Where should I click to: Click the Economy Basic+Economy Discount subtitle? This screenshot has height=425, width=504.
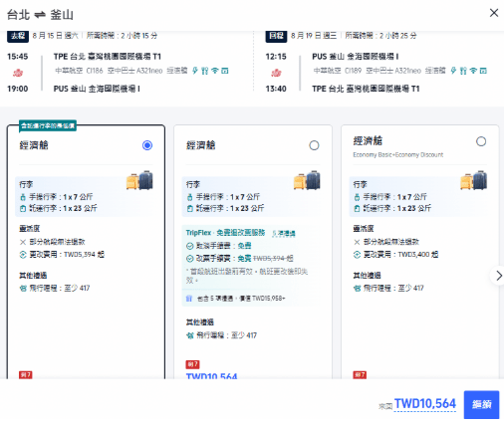pos(398,155)
